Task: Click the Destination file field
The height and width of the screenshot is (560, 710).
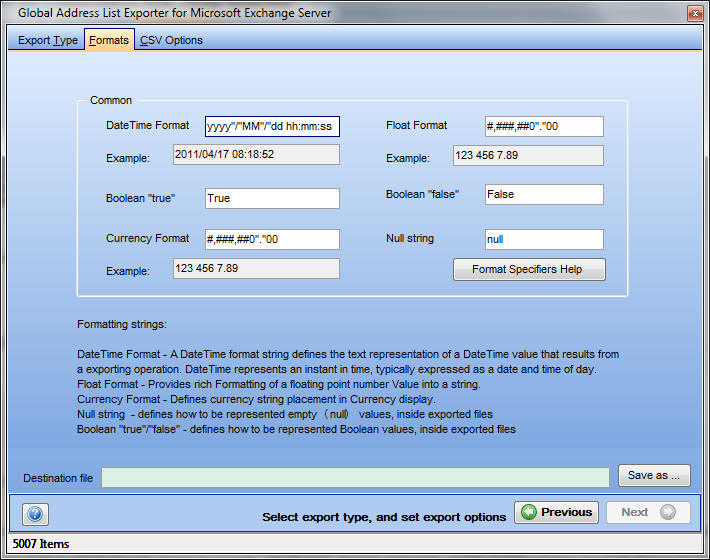Action: (x=355, y=478)
